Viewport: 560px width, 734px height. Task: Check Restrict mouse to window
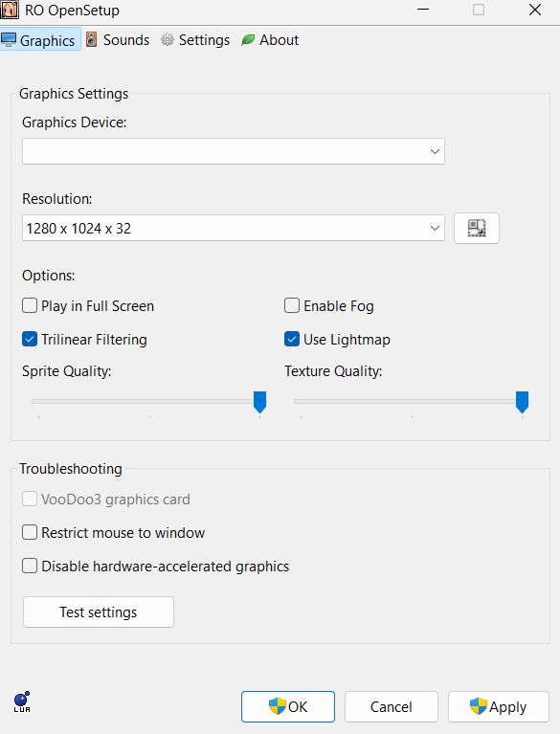30,532
